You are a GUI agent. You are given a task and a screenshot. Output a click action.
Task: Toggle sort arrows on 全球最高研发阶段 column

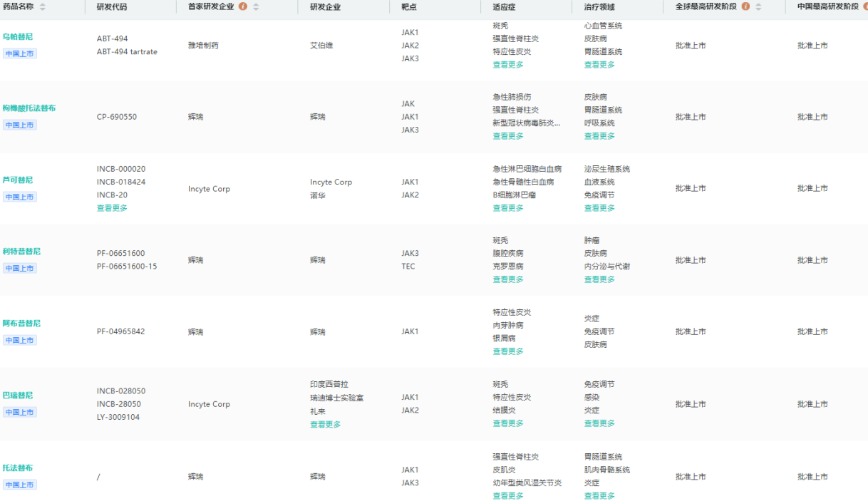758,6
